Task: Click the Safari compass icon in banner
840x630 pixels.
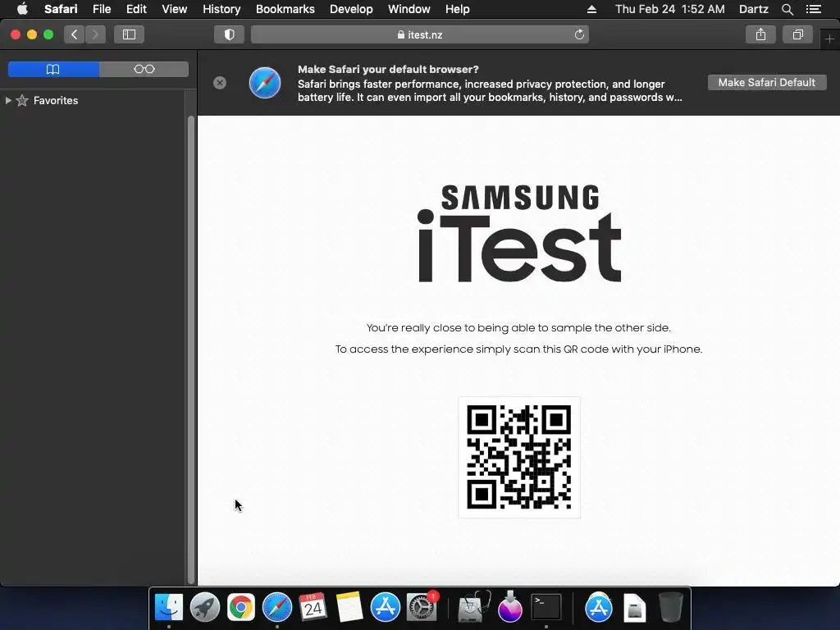Action: [x=265, y=83]
